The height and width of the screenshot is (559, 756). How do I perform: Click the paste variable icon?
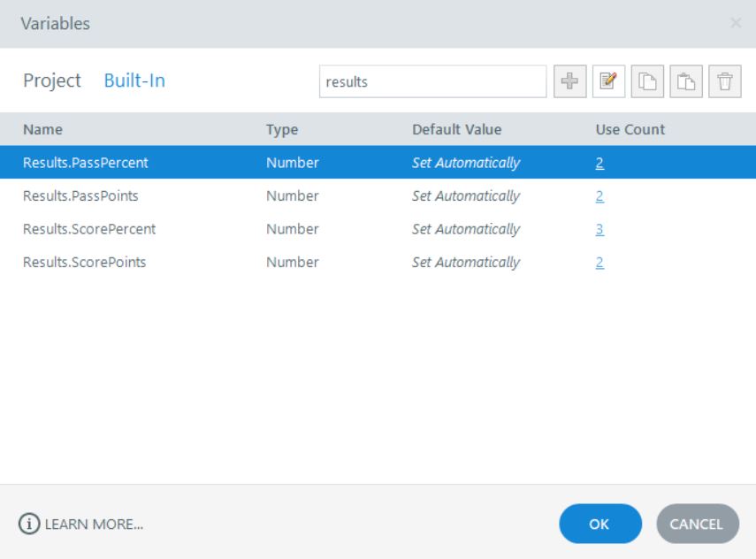pos(685,80)
